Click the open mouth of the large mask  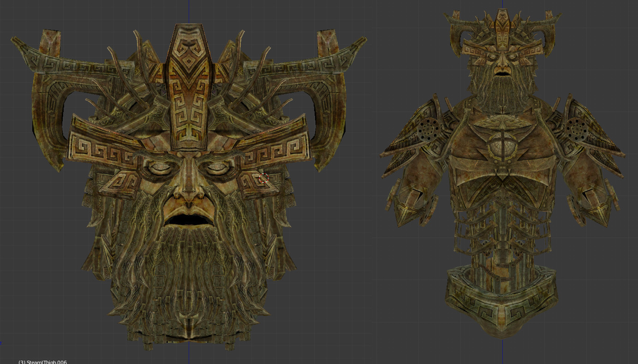188,220
